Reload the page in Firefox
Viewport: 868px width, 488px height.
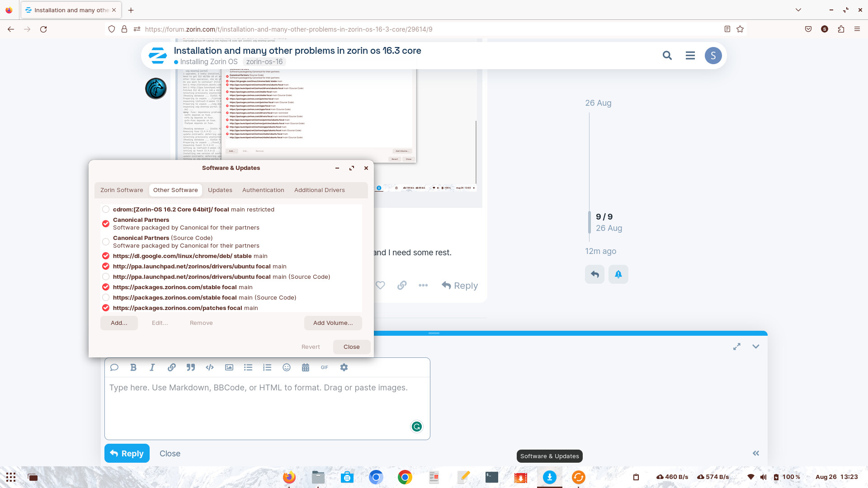click(43, 29)
